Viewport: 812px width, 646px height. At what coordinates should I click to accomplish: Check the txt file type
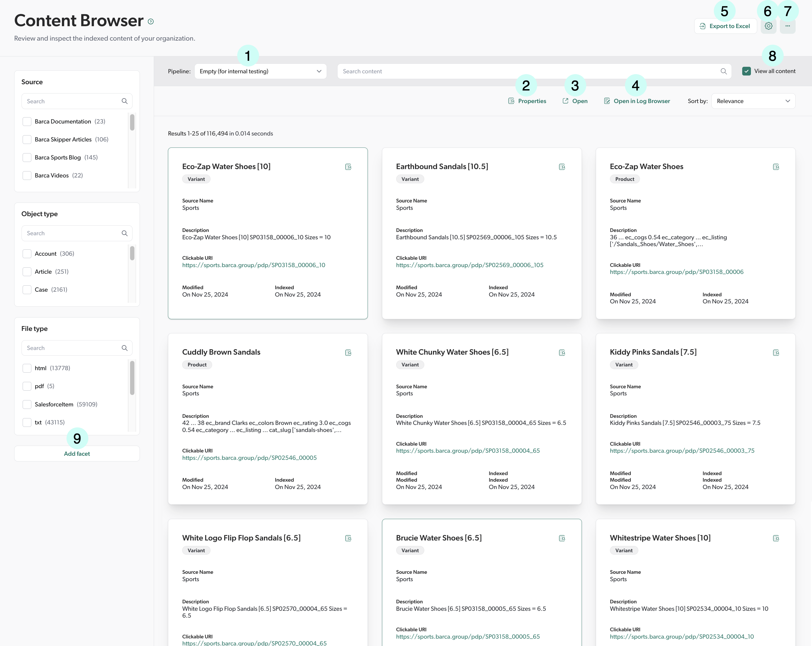(27, 422)
